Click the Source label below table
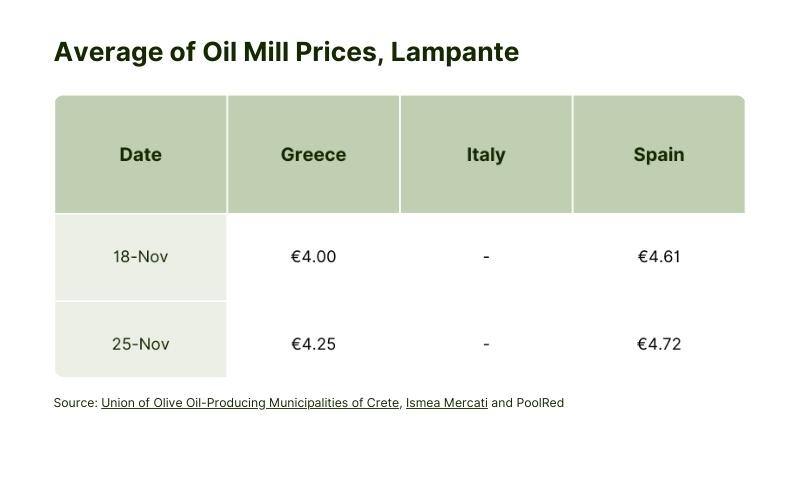The width and height of the screenshot is (800, 500). pos(76,403)
